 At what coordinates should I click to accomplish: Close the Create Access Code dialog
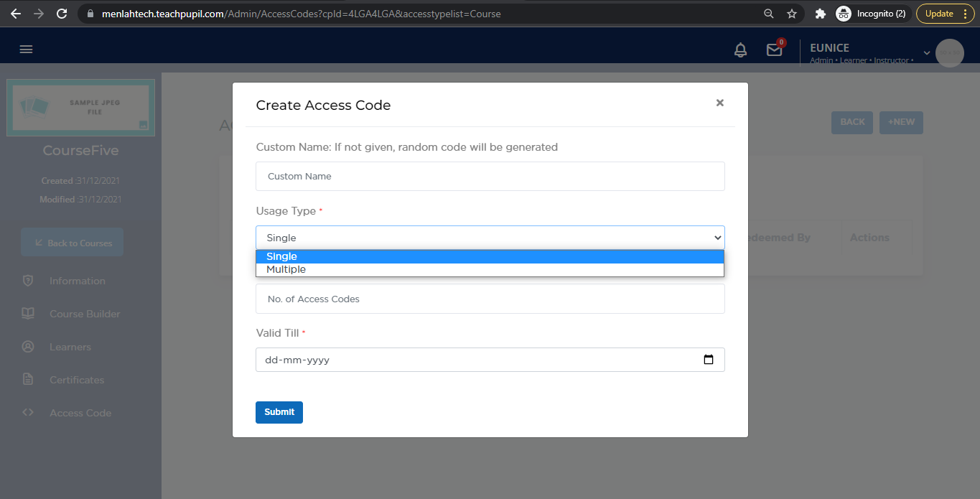[x=719, y=103]
